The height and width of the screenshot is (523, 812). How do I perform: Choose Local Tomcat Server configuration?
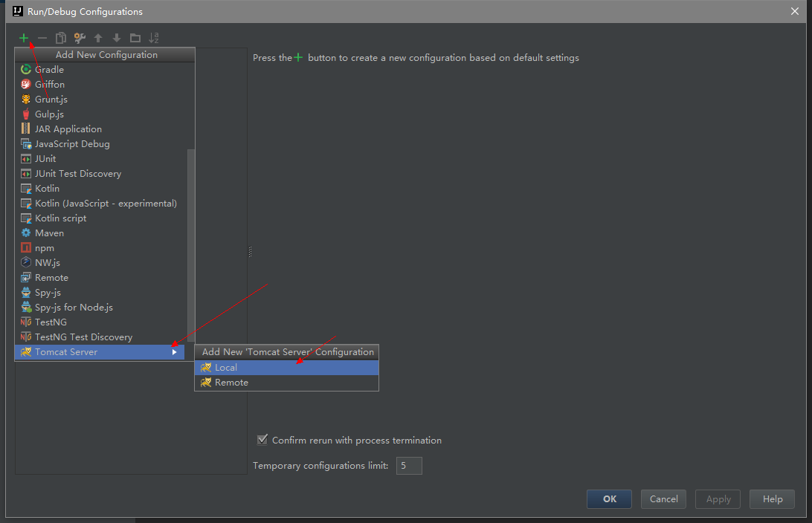pos(286,368)
